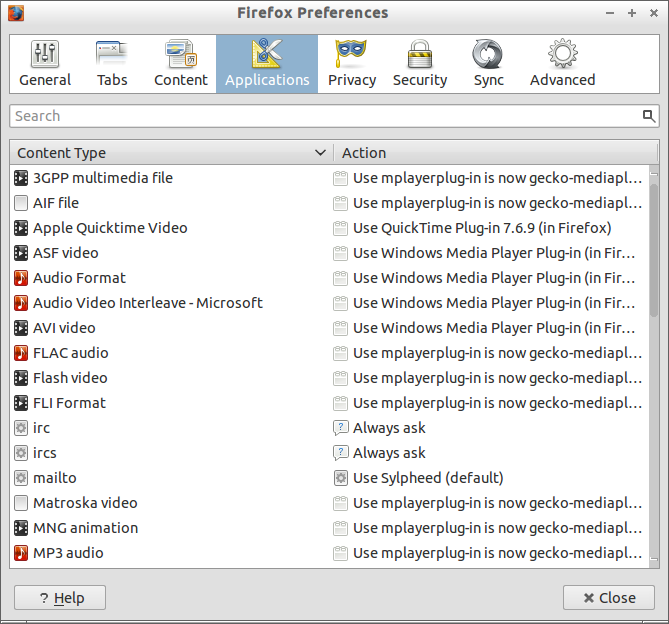Click the film icon for Apple Quicktime Video

click(21, 228)
